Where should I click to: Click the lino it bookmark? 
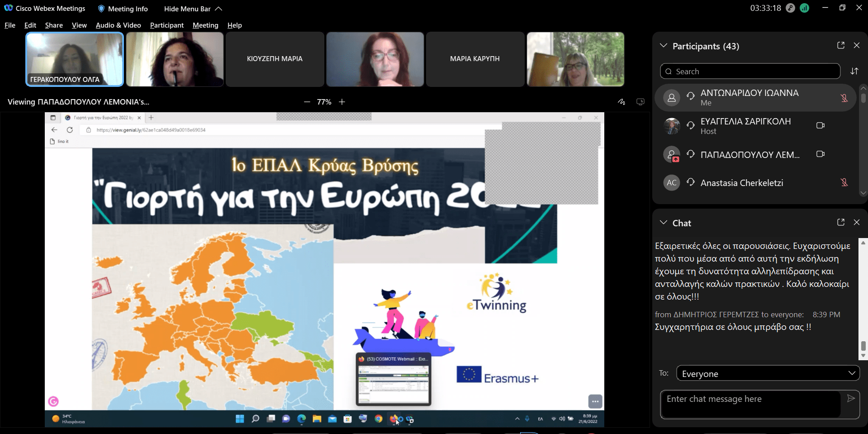tap(59, 141)
